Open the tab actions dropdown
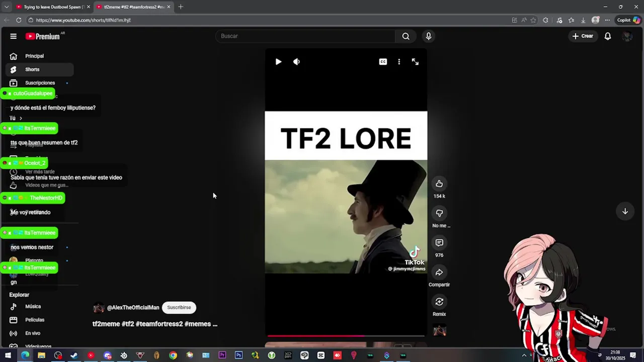Viewport: 644px width, 362px height. pos(7,7)
